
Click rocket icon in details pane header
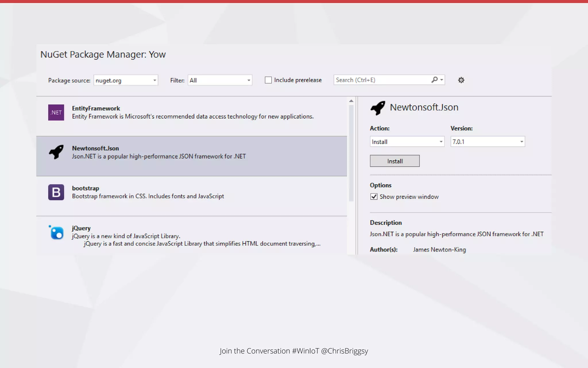click(378, 108)
